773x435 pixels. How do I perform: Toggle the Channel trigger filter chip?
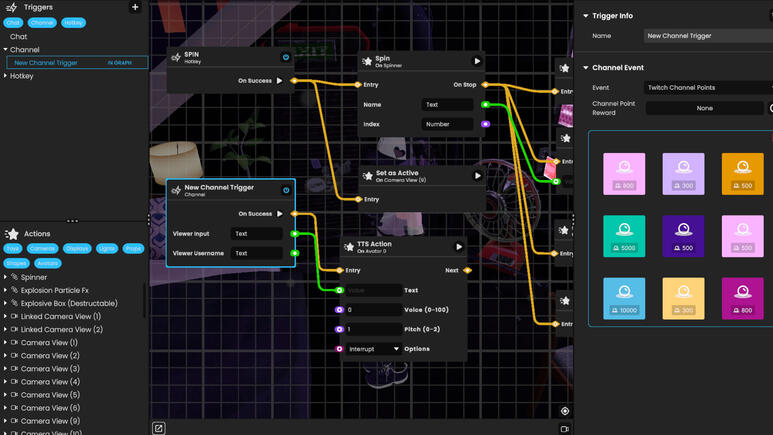42,23
